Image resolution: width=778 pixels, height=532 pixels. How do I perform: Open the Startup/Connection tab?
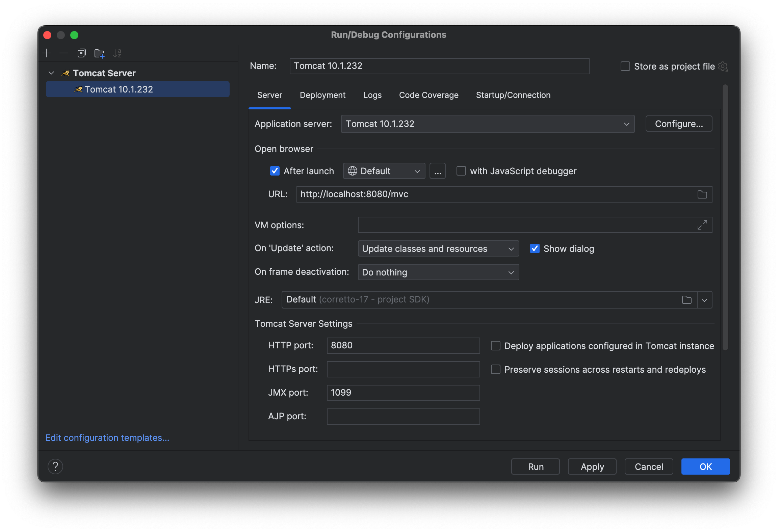coord(513,95)
